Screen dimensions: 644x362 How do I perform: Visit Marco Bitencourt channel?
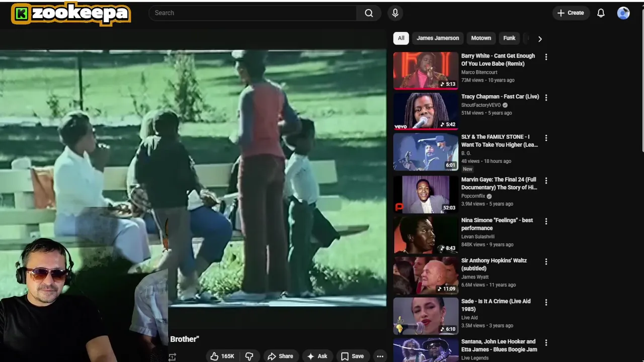480,72
